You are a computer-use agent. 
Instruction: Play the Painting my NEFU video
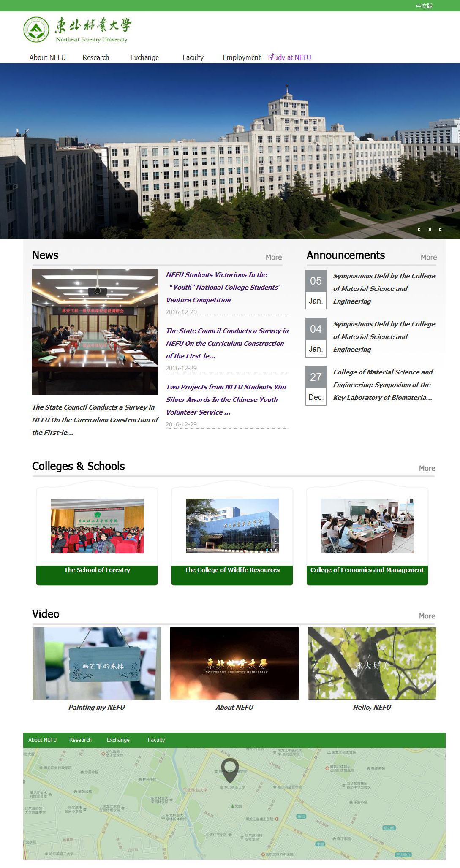[97, 663]
